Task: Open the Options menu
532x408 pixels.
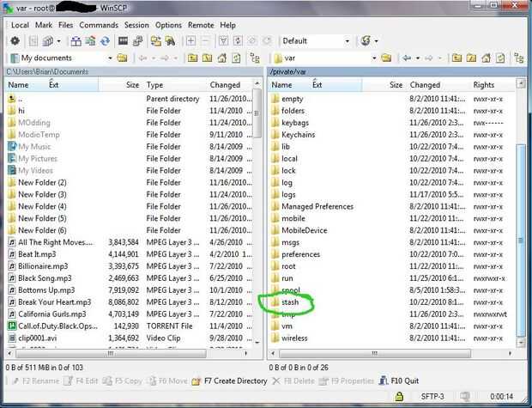Action: tap(168, 25)
